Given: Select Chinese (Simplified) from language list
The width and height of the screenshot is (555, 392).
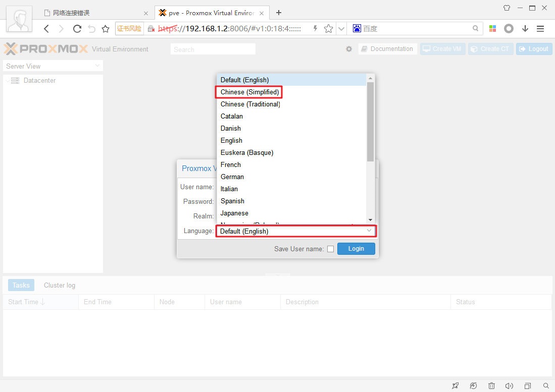Looking at the screenshot, I should point(249,92).
